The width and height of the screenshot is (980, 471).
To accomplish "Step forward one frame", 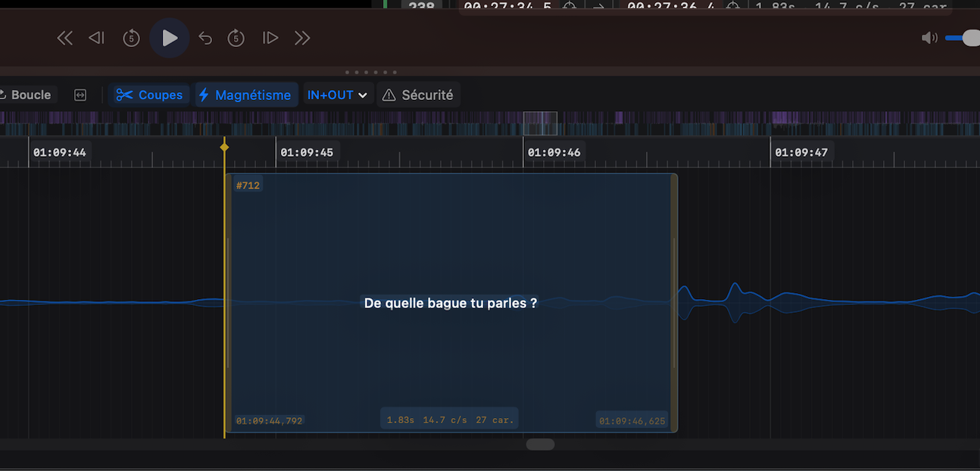I will 270,38.
